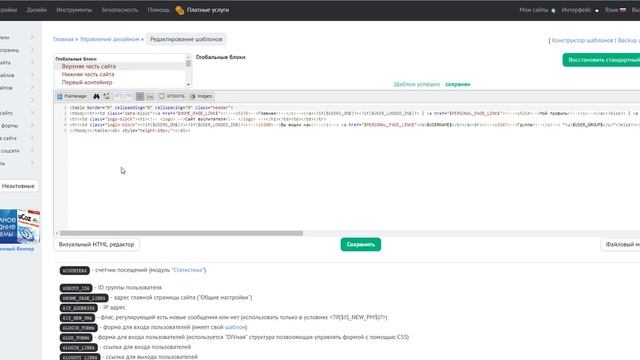This screenshot has width=640, height=360.
Task: Open the Widgets toolbar tool
Action: coord(201,96)
